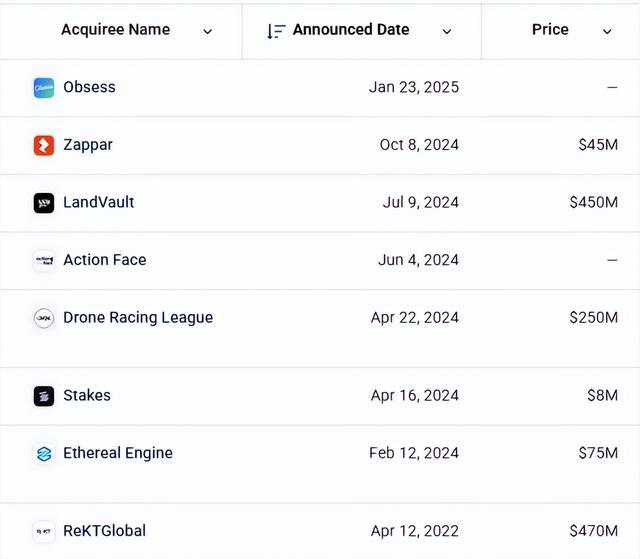Click the LandVault black logo icon
This screenshot has height=559, width=640.
click(x=44, y=203)
